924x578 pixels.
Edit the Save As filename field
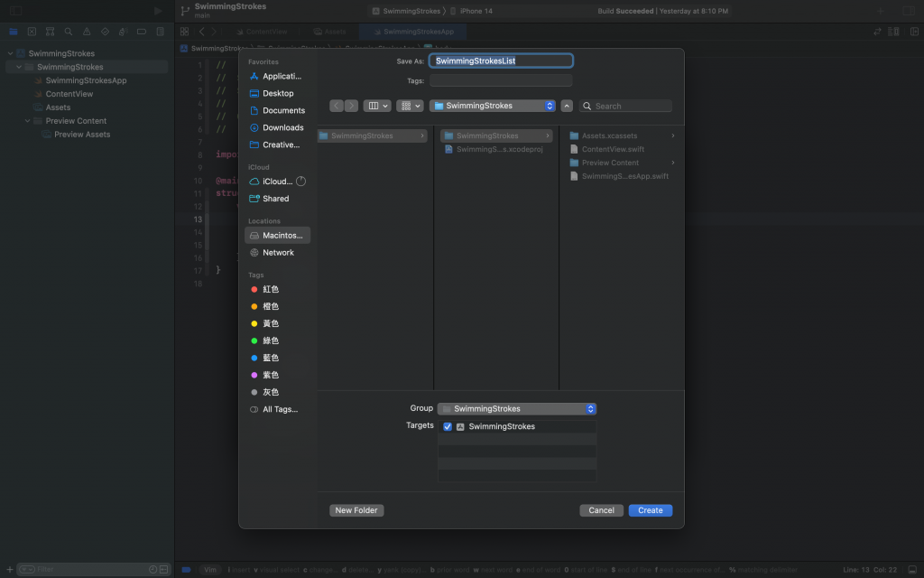tap(501, 61)
